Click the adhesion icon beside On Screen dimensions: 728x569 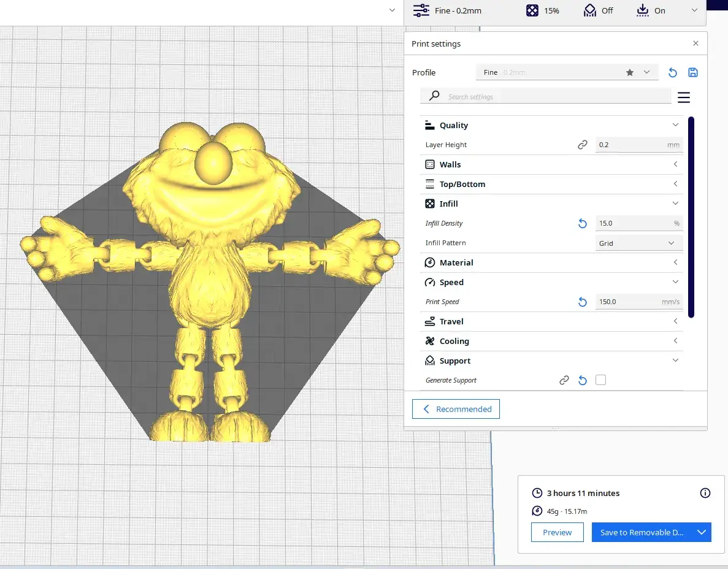tap(643, 10)
